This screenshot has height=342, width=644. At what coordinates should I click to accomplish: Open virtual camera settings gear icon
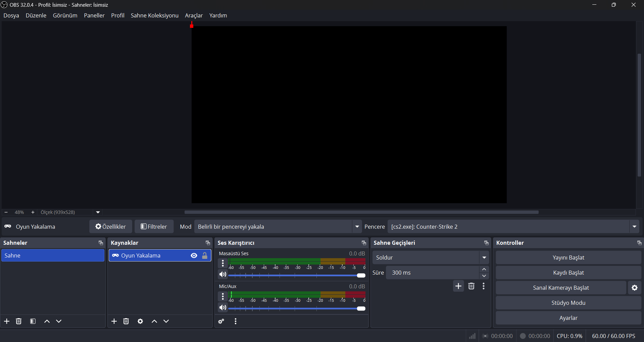coord(635,288)
